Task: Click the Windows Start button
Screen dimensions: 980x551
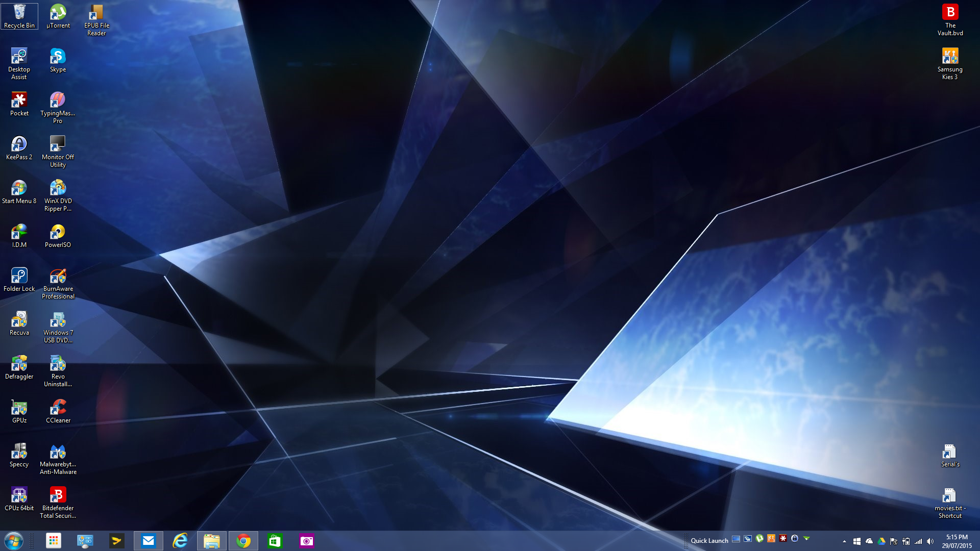Action: (13, 541)
